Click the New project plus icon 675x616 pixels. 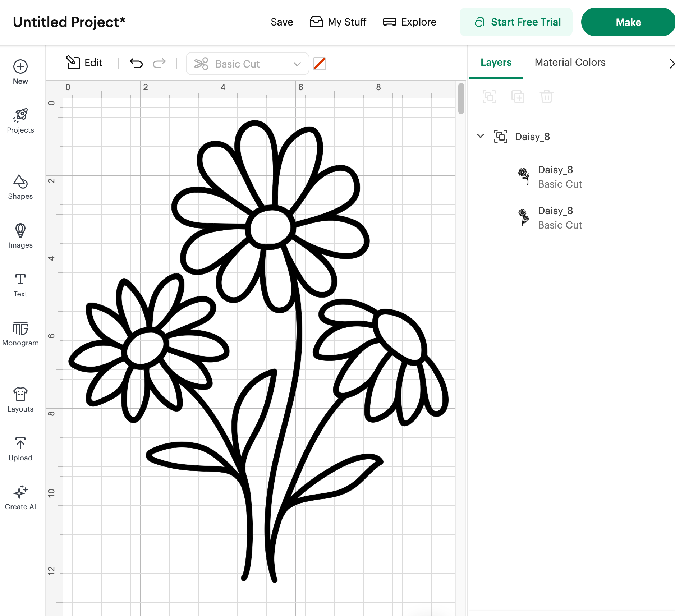coord(20,67)
